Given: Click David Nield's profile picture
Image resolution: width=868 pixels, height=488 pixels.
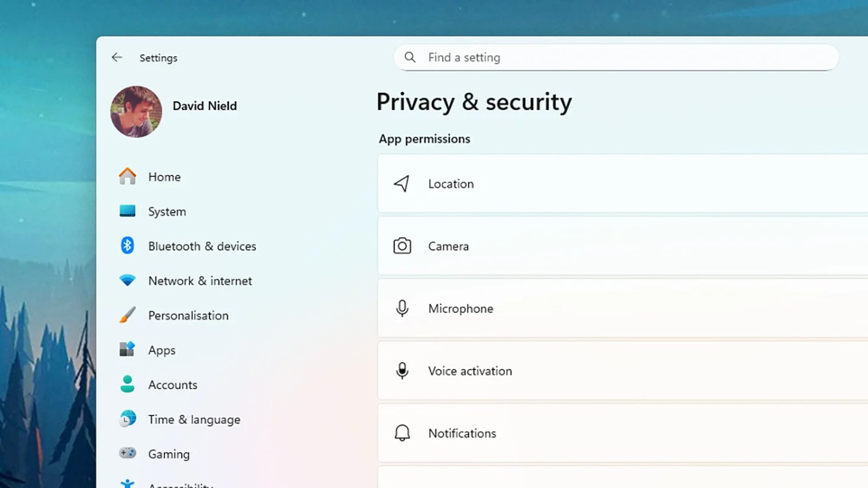Looking at the screenshot, I should (136, 112).
